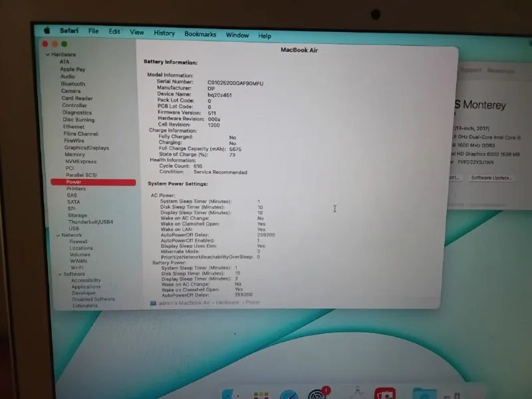Viewport: 532px width, 399px height.
Task: Select Graphics/Displays in the sidebar
Action: [x=86, y=148]
